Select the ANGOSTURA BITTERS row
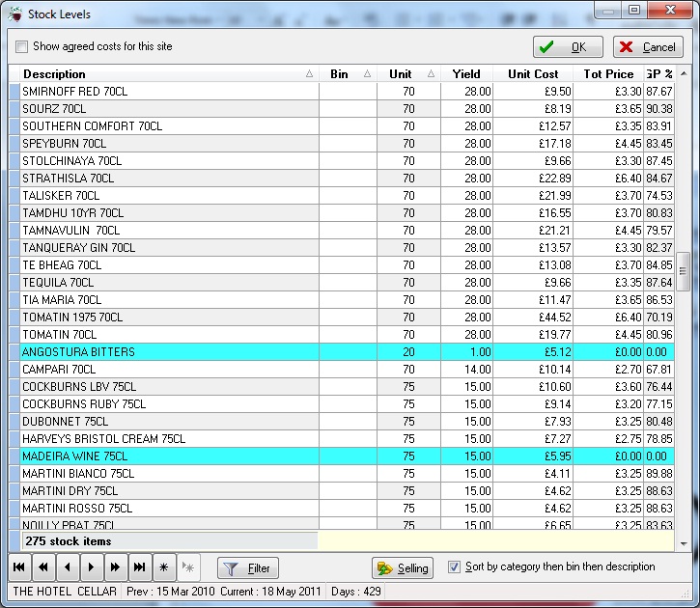Image resolution: width=700 pixels, height=608 pixels. click(x=342, y=352)
